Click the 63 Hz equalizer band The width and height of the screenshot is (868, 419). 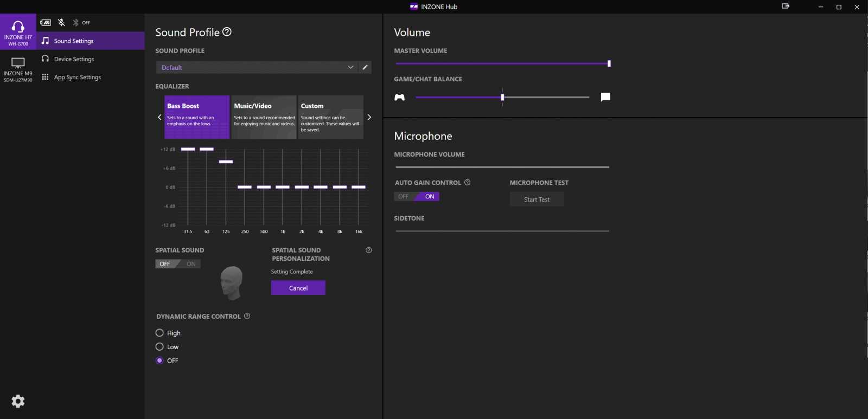click(207, 149)
